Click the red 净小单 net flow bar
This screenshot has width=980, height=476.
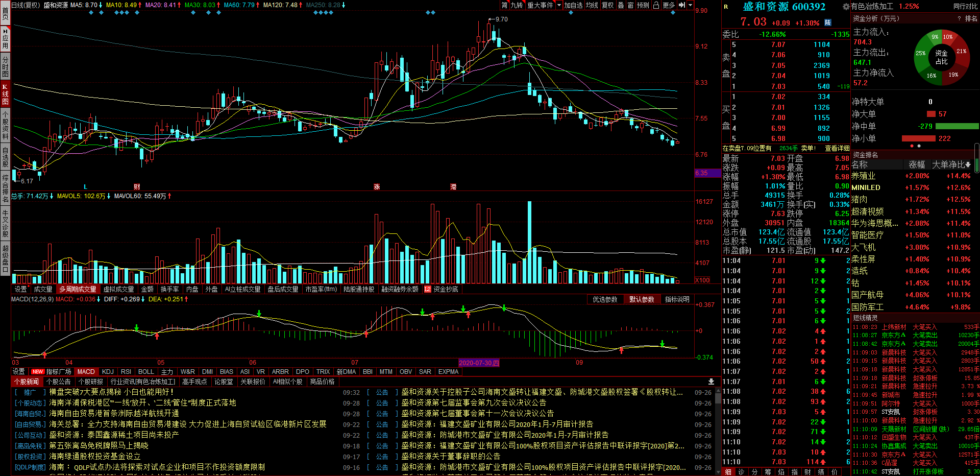pyautogui.click(x=919, y=138)
